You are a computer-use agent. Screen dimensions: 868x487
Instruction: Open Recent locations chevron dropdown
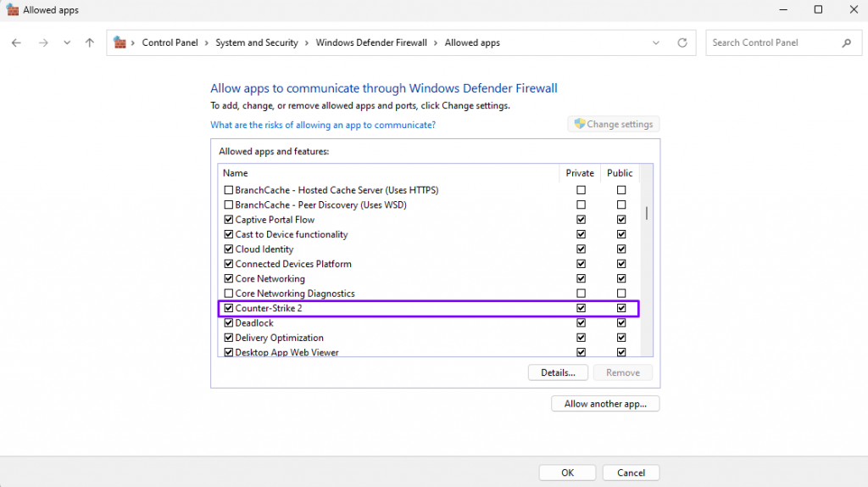pyautogui.click(x=67, y=43)
